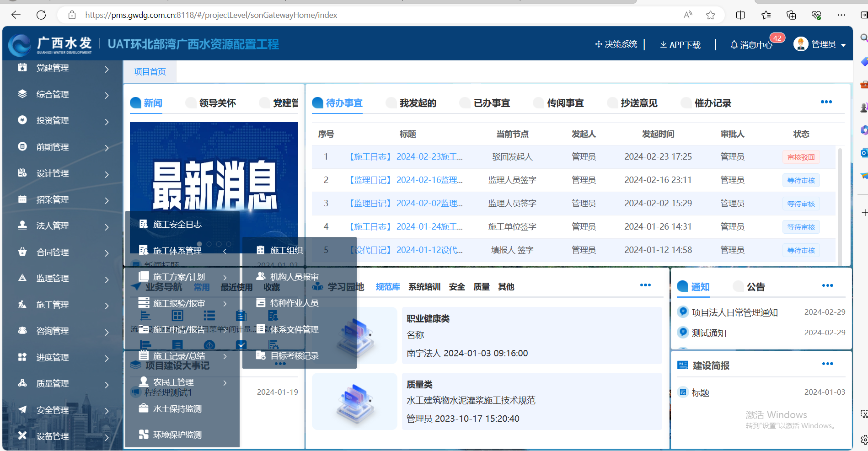Click the 前期管理 sidebar icon

point(22,146)
